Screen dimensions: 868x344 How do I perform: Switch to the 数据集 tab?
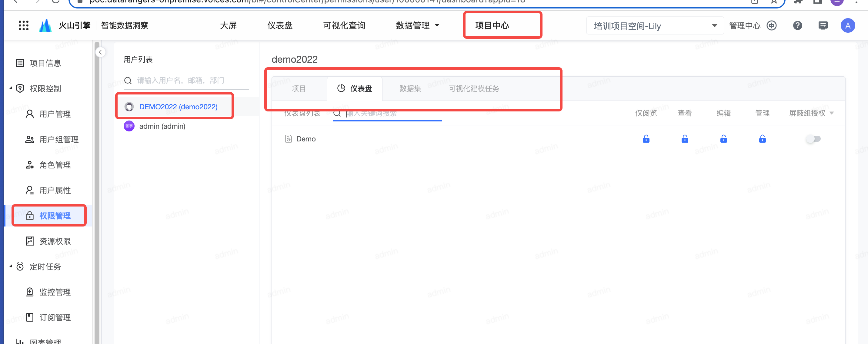(x=410, y=88)
